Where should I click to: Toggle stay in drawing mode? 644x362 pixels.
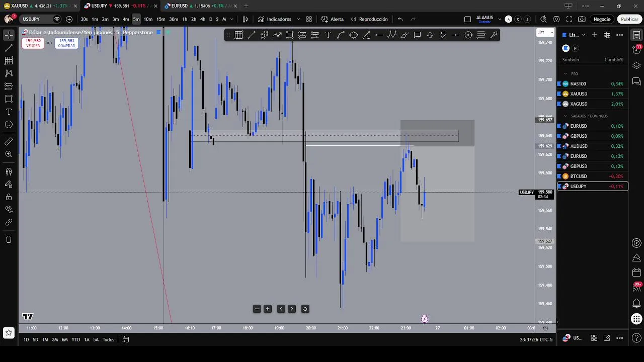click(9, 185)
